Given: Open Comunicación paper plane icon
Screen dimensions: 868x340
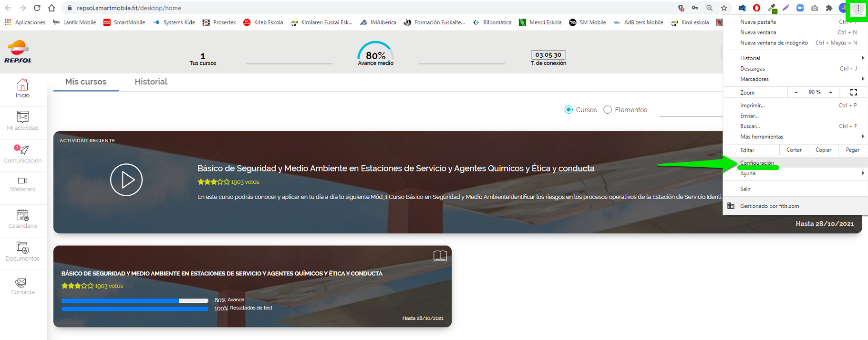Looking at the screenshot, I should (x=23, y=150).
